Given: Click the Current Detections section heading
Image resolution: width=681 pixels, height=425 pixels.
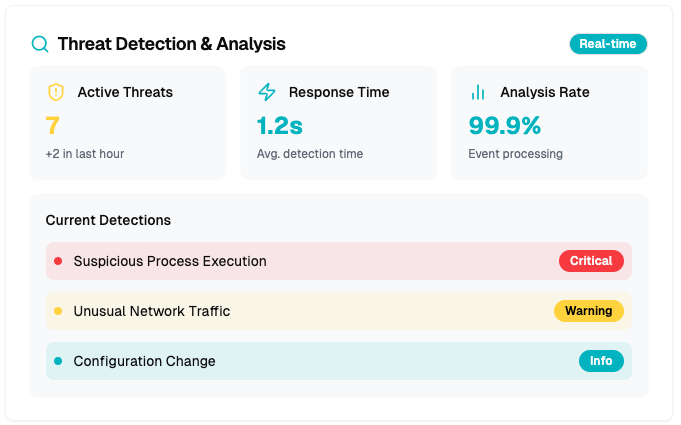Looking at the screenshot, I should [x=108, y=220].
